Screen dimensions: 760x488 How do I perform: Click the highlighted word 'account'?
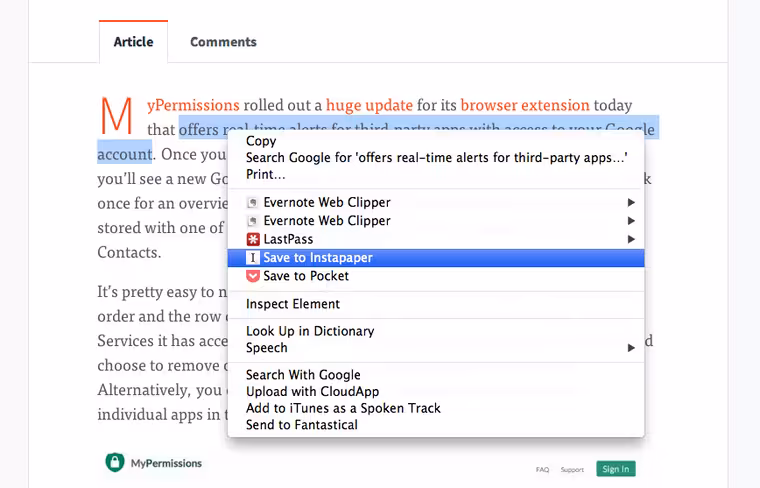tap(125, 154)
